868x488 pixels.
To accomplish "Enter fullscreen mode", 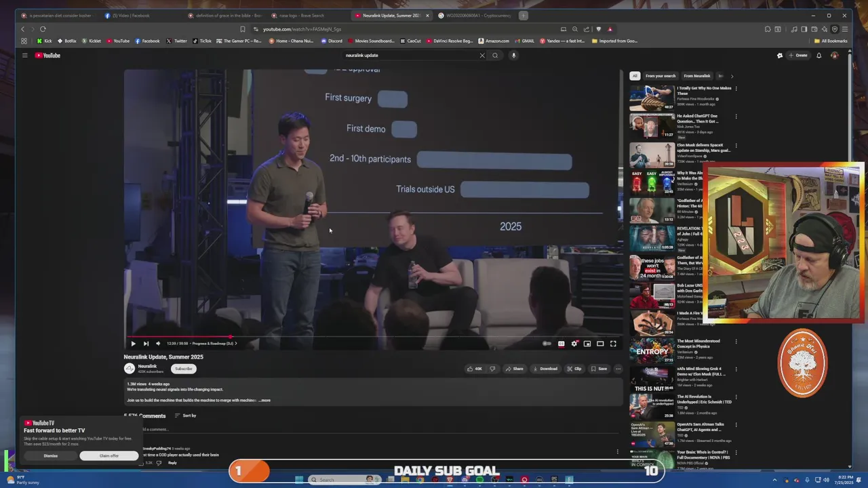I will click(613, 344).
